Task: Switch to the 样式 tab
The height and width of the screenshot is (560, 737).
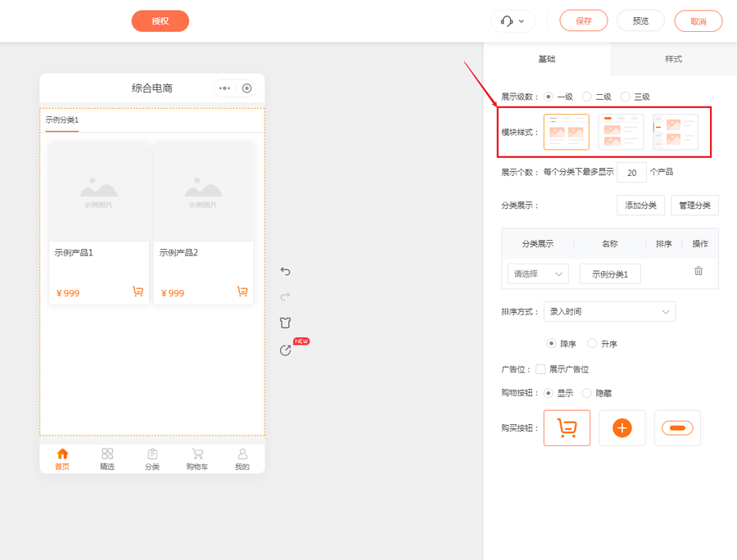Action: pos(674,59)
